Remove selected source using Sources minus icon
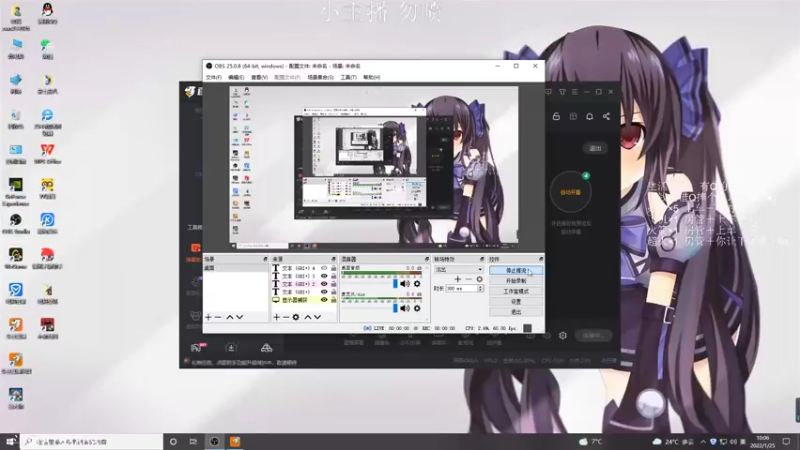This screenshot has height=450, width=800. (286, 317)
